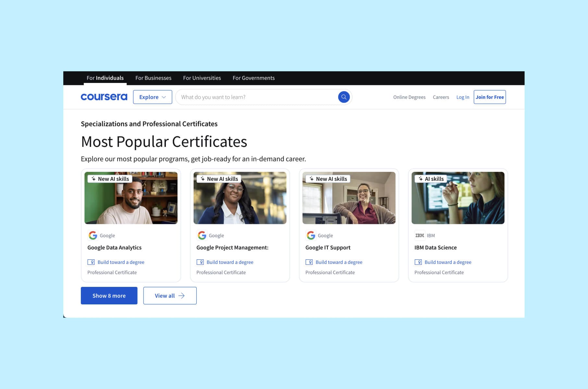Screen dimensions: 588x389
Task: Click degree icon under IBM Data Science
Action: 418,262
